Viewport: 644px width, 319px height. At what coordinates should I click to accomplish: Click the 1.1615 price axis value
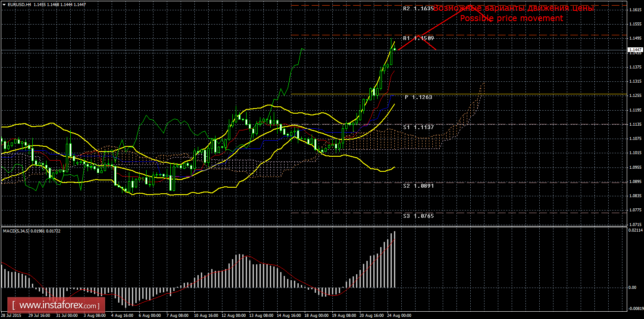point(635,10)
